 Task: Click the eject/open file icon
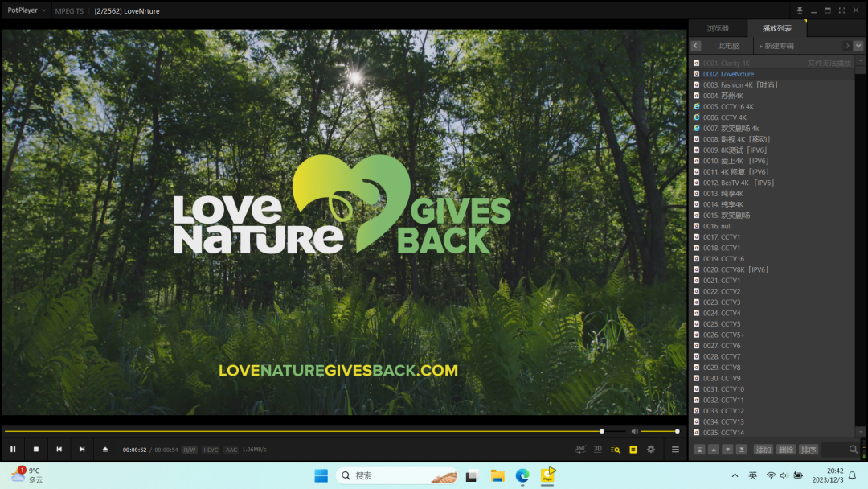(105, 449)
